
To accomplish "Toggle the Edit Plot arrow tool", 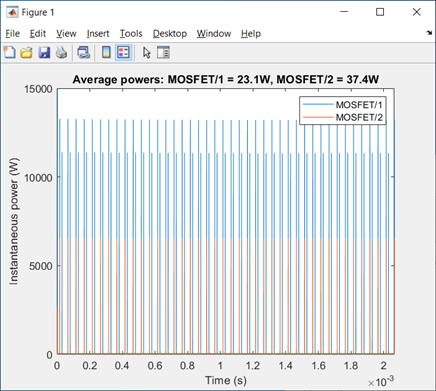I will tap(147, 53).
